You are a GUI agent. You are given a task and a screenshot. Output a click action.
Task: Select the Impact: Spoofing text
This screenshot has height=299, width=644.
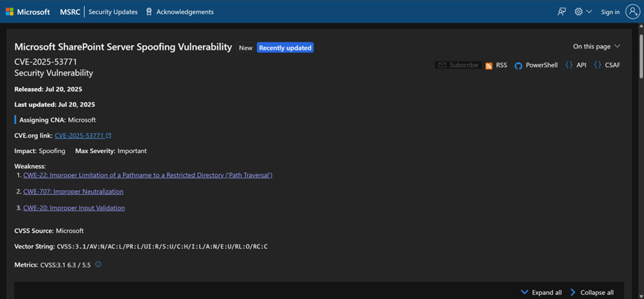(x=40, y=151)
